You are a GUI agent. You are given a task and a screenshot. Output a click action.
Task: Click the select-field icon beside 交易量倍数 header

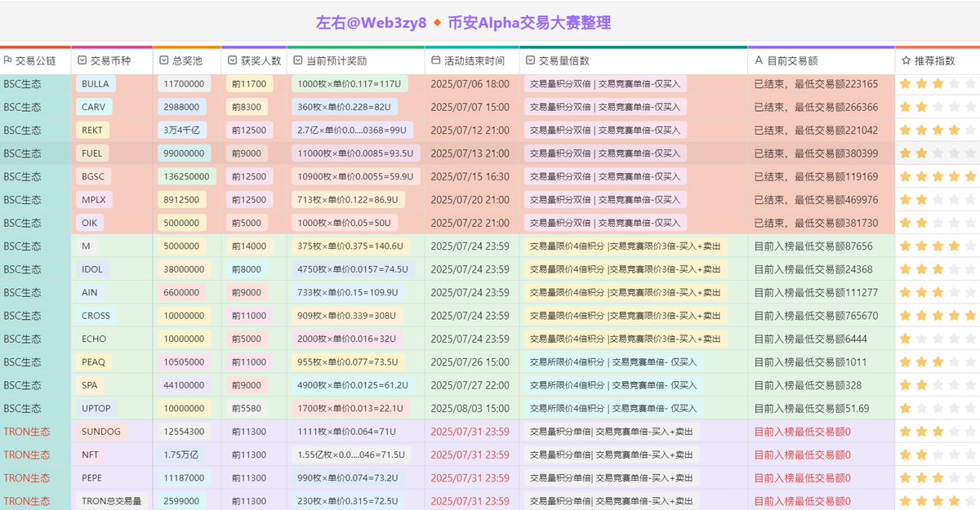click(x=531, y=60)
